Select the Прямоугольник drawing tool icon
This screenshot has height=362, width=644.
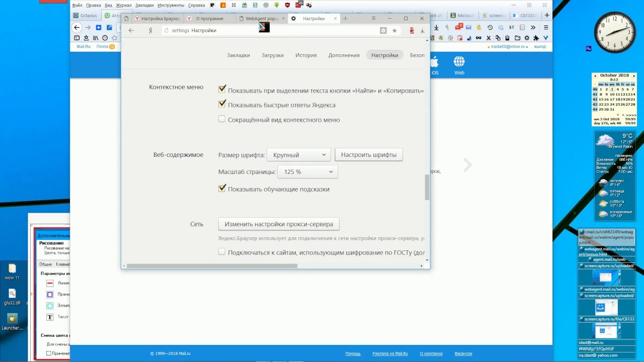click(50, 294)
